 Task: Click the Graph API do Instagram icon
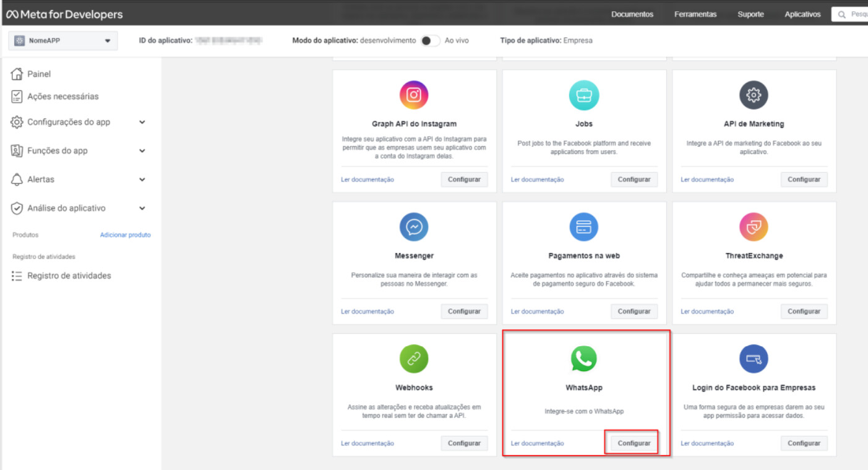click(414, 95)
